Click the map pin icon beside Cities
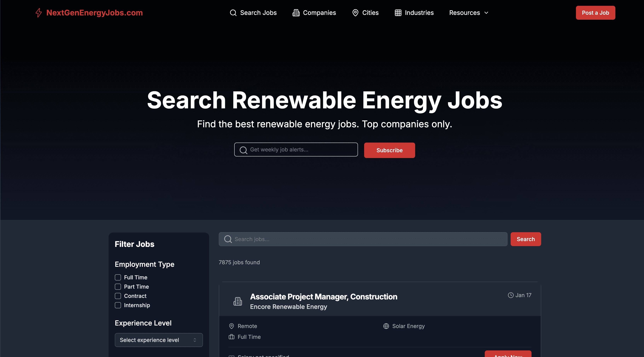Image resolution: width=644 pixels, height=357 pixels. (355, 13)
